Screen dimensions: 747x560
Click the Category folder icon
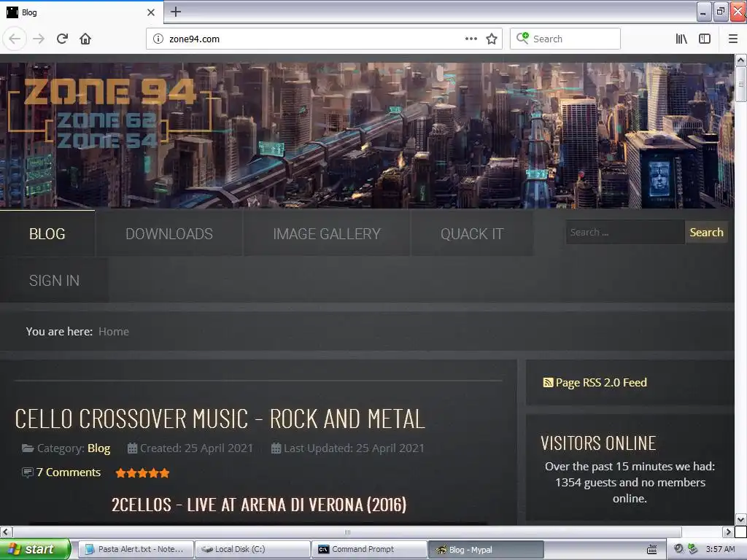28,448
